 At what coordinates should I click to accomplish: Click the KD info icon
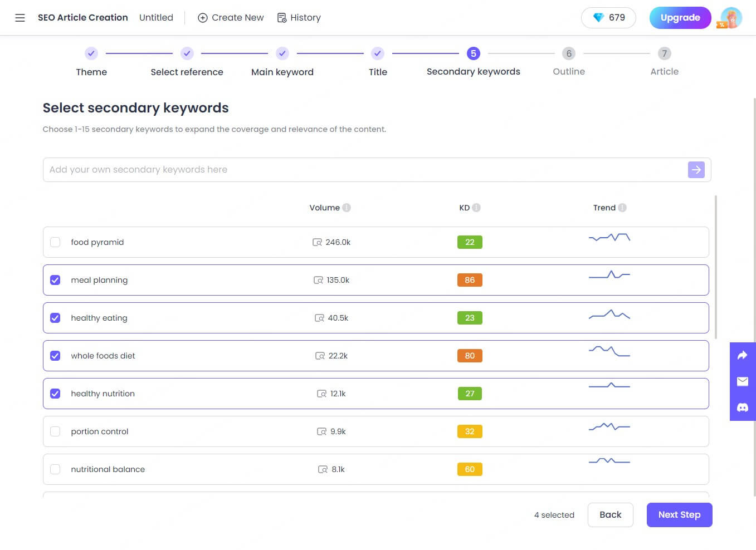pyautogui.click(x=476, y=208)
